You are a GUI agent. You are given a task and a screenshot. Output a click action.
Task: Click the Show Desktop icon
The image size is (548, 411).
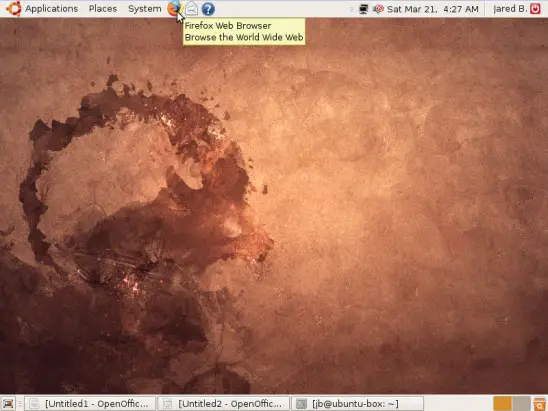(8, 404)
